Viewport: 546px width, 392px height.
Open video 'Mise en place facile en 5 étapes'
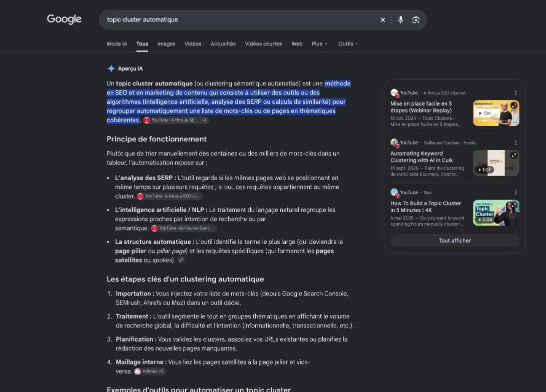(421, 107)
